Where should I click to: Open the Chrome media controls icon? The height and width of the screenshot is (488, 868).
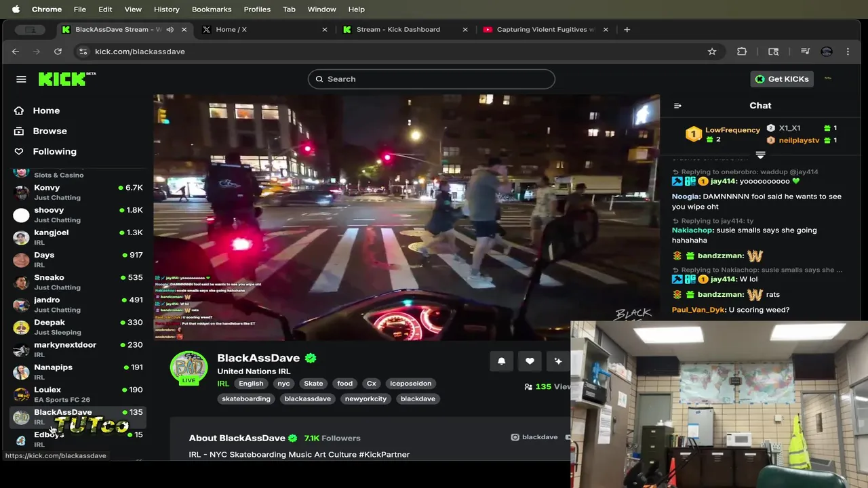pos(805,52)
